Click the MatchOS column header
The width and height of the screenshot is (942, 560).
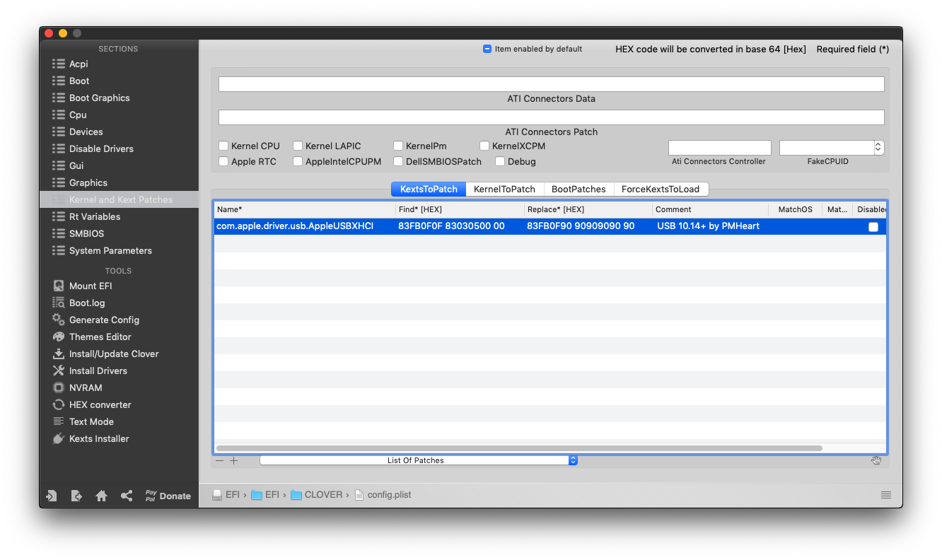pos(795,209)
